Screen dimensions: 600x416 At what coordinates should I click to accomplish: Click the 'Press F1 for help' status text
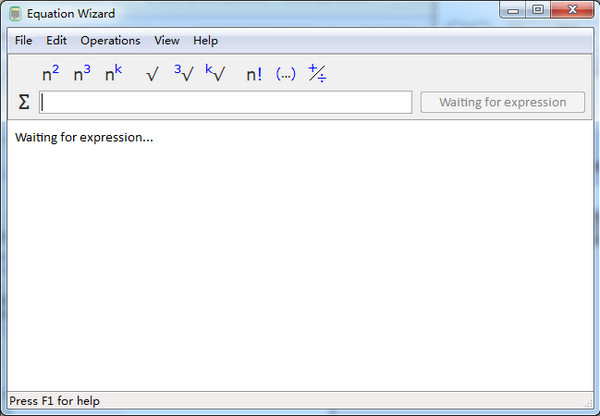click(x=54, y=401)
